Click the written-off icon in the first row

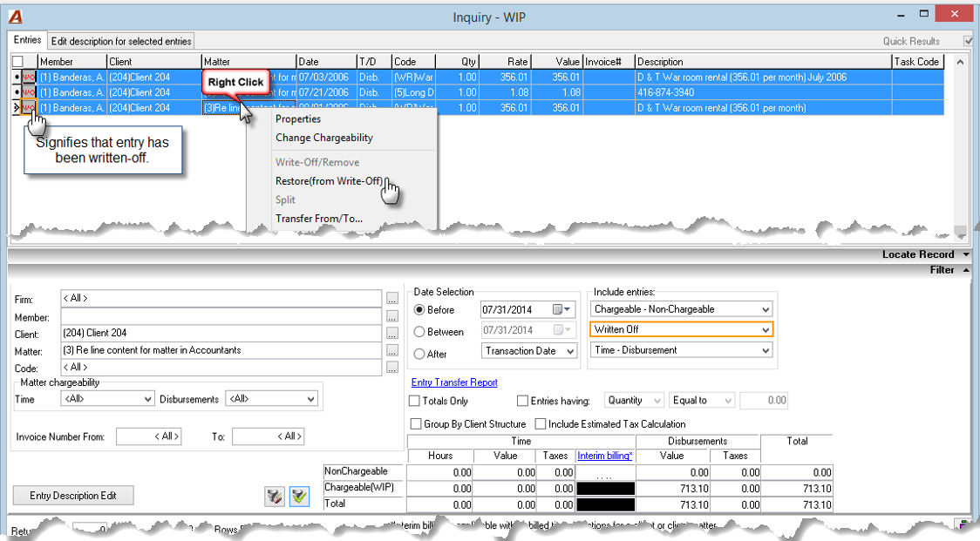29,77
